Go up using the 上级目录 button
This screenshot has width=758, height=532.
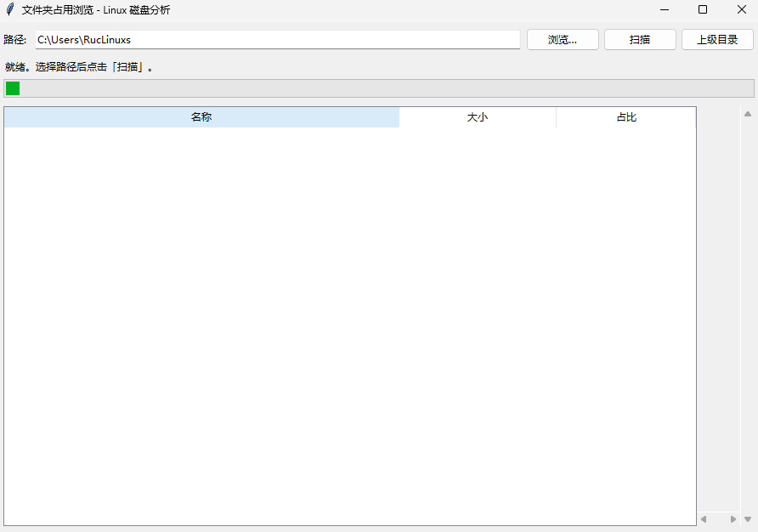[717, 39]
